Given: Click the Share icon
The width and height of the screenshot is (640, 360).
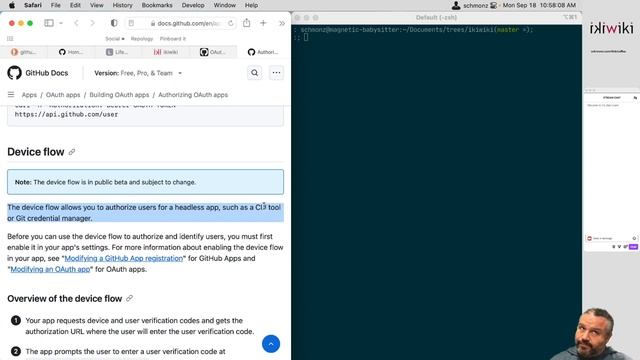Looking at the screenshot, I should point(247,23).
